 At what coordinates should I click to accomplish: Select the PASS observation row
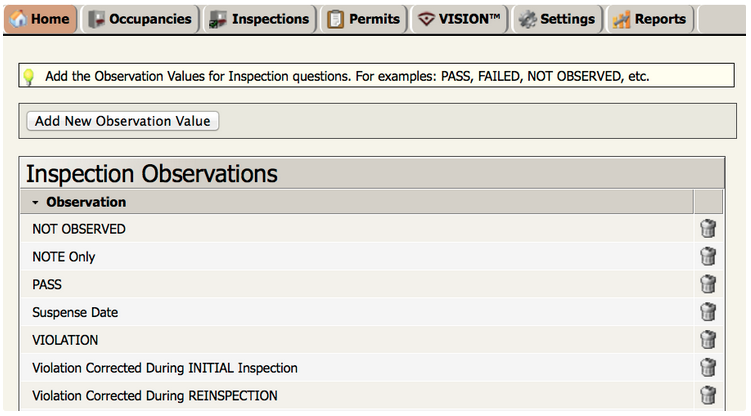pyautogui.click(x=357, y=284)
